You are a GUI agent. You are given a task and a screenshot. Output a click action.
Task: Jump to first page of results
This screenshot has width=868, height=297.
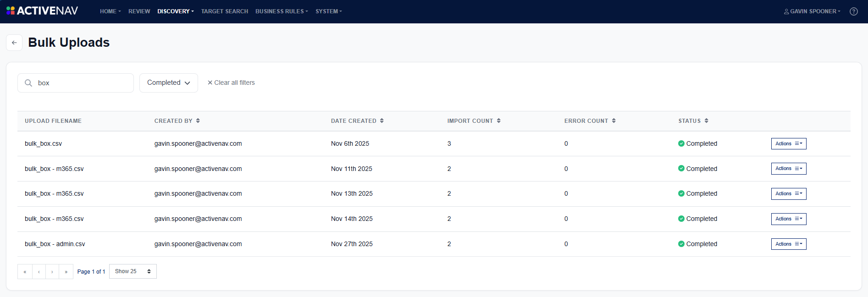25,272
